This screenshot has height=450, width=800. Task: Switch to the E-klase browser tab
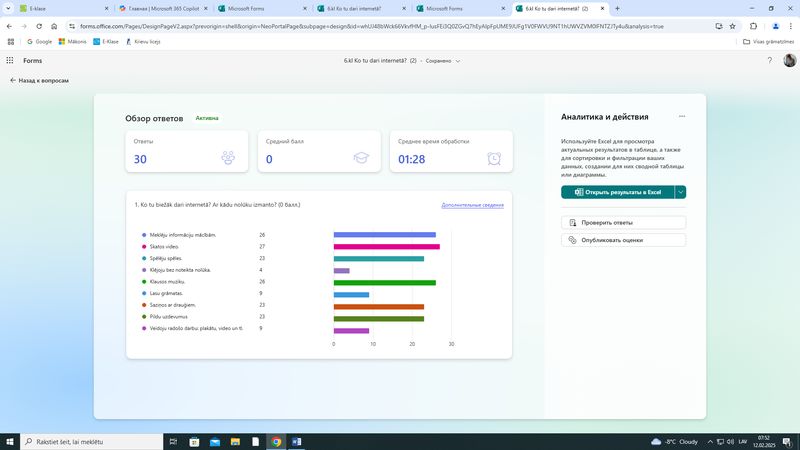48,8
